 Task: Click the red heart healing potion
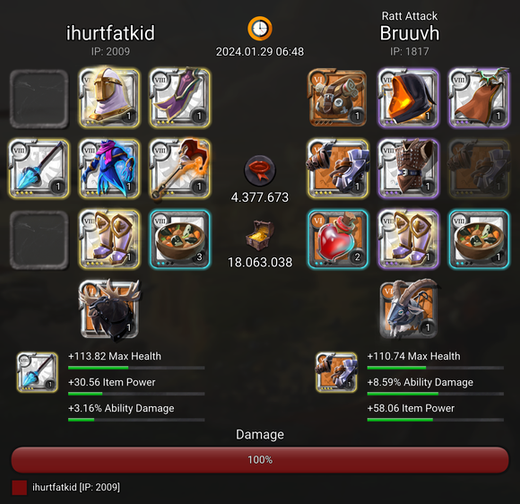pyautogui.click(x=338, y=239)
